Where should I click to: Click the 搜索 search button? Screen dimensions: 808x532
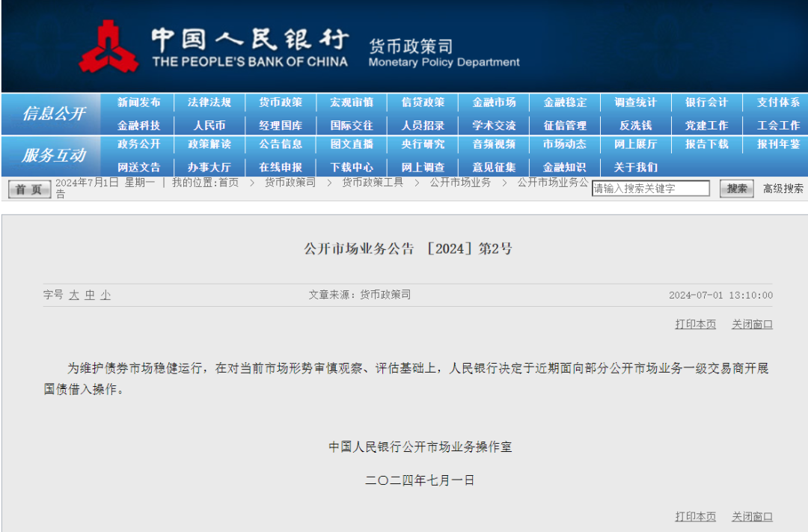click(x=736, y=189)
